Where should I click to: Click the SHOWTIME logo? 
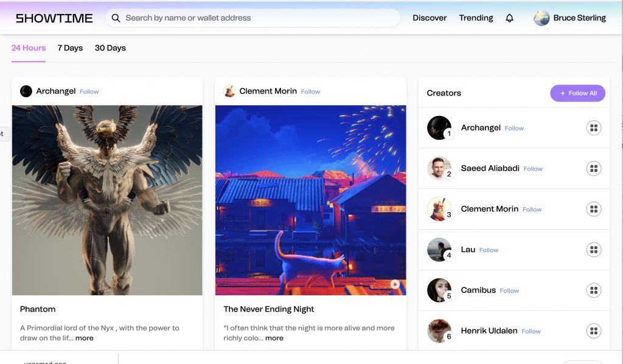54,18
